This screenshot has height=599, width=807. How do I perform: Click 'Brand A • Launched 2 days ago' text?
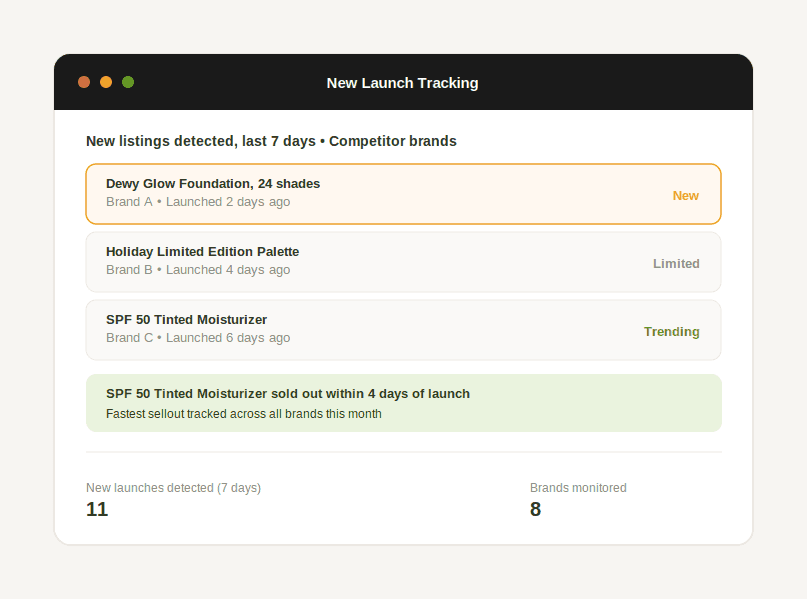[198, 202]
